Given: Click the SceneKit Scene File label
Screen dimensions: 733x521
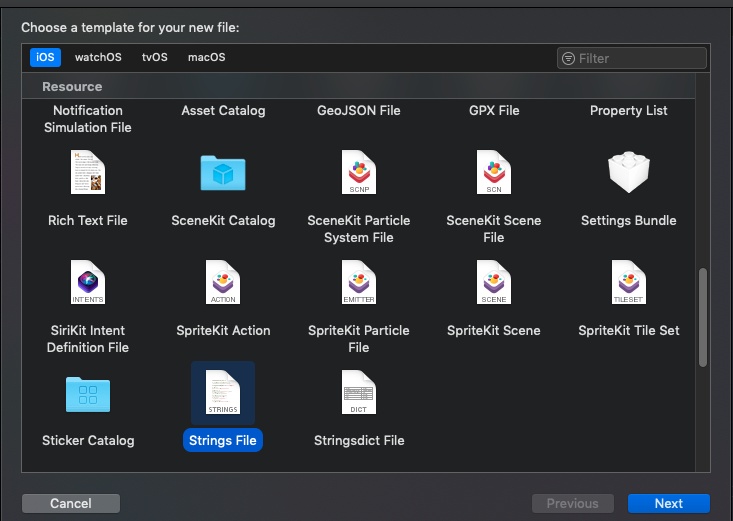Looking at the screenshot, I should (x=494, y=229).
